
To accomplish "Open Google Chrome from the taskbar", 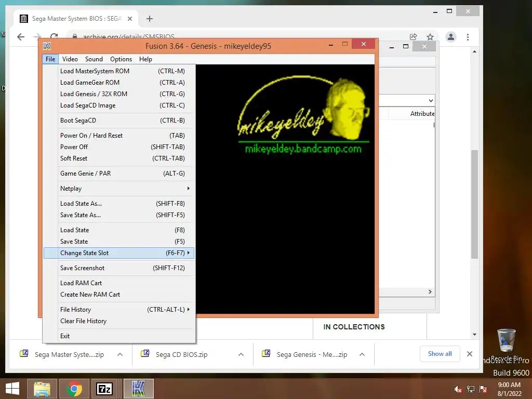I will point(74,389).
